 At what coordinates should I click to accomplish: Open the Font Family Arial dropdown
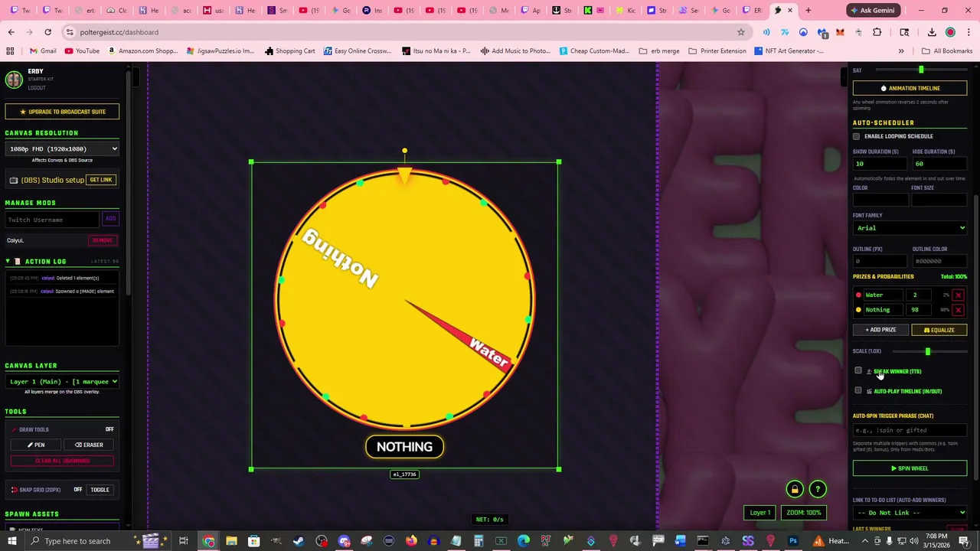[x=910, y=228]
